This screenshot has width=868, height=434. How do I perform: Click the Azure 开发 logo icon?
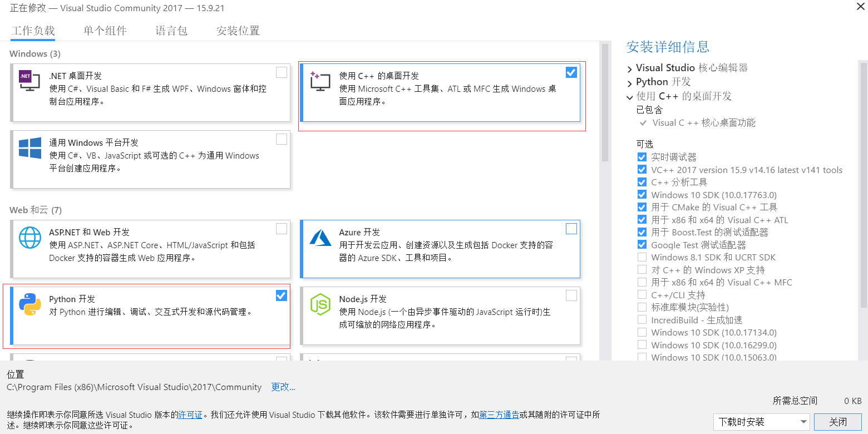(320, 238)
